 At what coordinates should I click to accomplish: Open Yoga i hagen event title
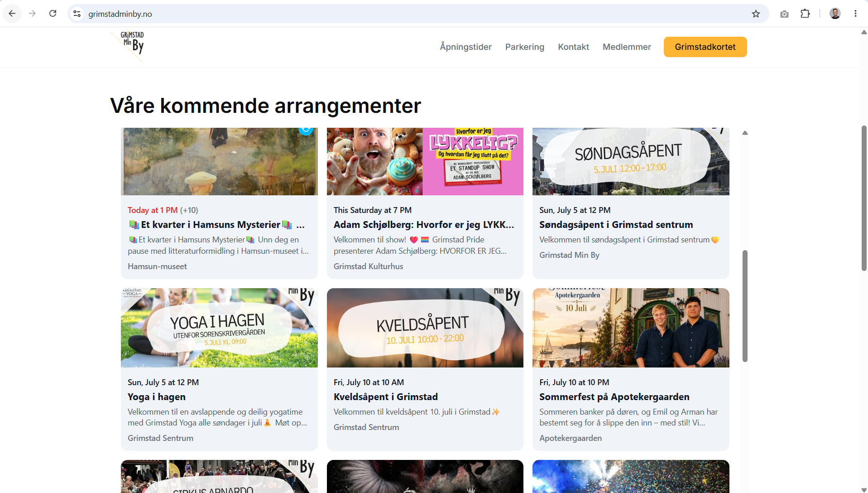(157, 397)
